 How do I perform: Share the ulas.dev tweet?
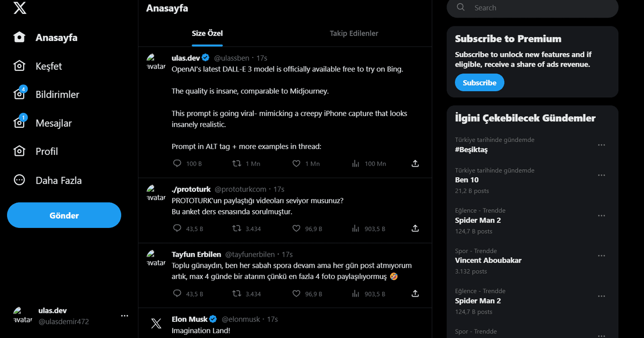(415, 163)
